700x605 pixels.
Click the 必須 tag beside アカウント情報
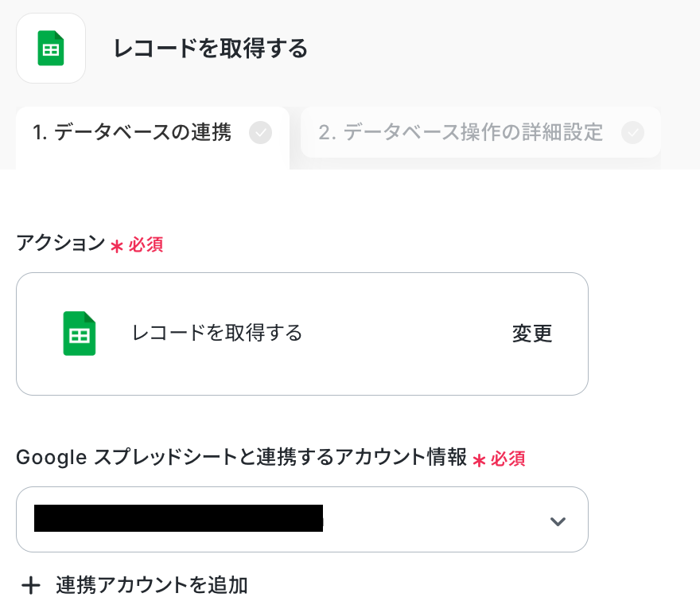[x=508, y=459]
